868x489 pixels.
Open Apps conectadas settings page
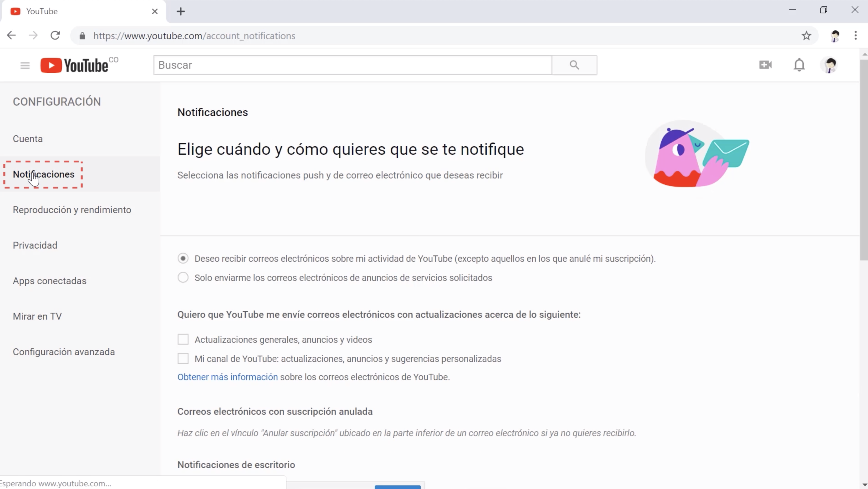pyautogui.click(x=49, y=280)
